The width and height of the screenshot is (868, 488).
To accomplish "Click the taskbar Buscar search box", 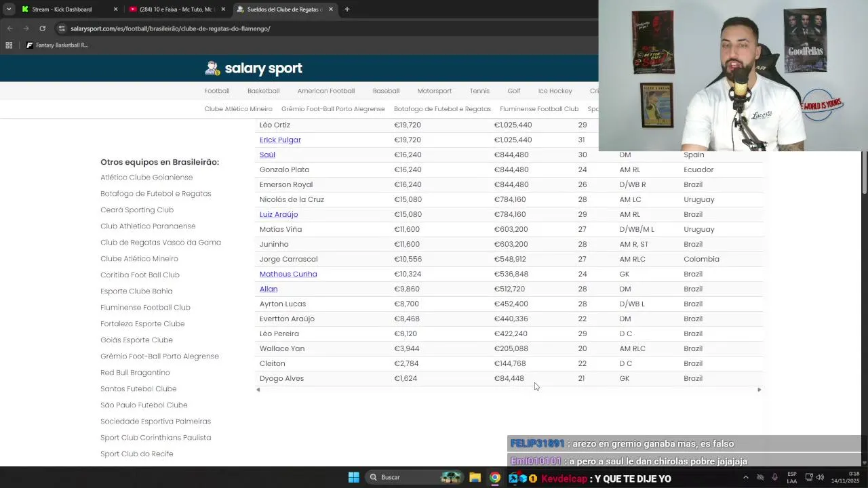I will (414, 477).
